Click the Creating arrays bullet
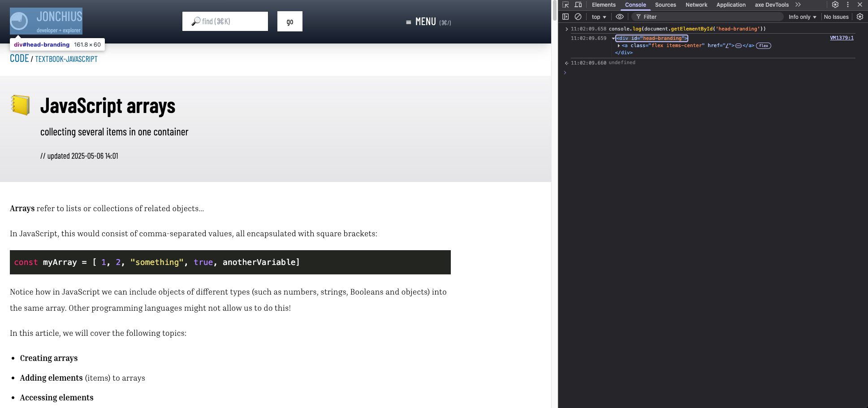This screenshot has height=408, width=868. pos(49,358)
